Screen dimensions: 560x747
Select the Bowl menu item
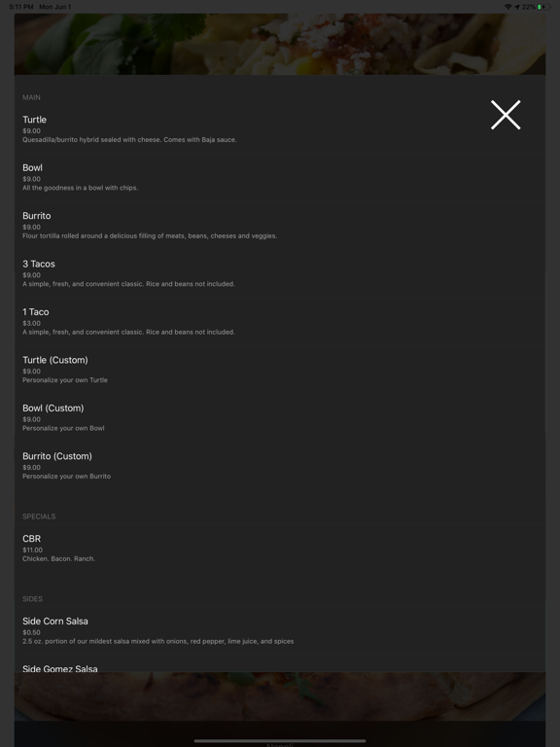(280, 177)
